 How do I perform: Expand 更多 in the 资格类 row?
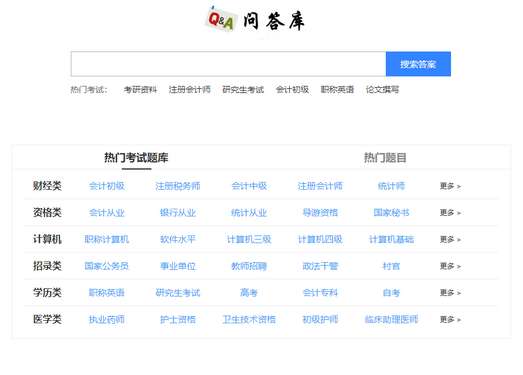click(x=450, y=213)
